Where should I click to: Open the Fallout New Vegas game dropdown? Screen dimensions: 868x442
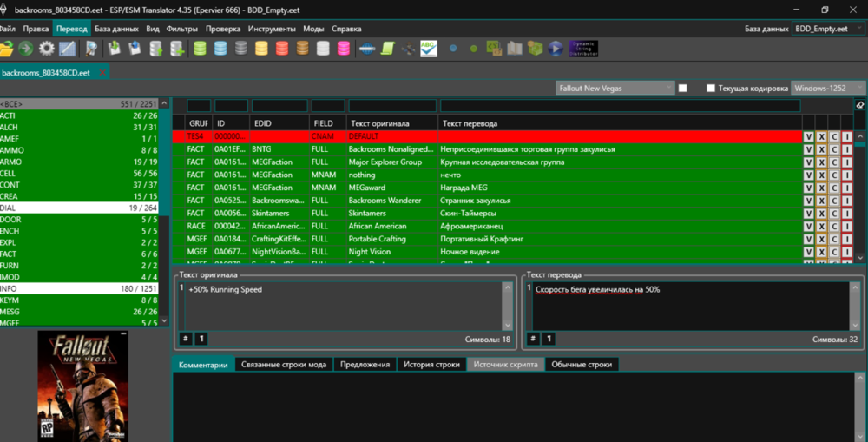(615, 88)
